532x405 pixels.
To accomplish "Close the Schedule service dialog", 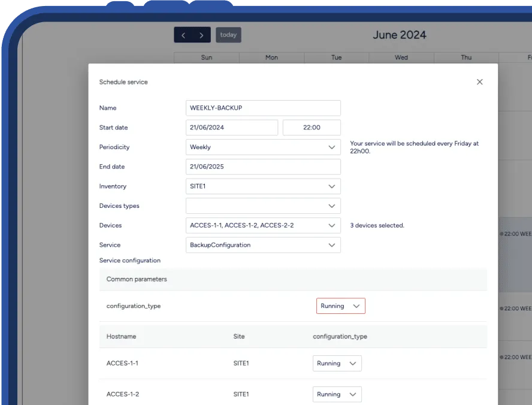I will point(479,81).
